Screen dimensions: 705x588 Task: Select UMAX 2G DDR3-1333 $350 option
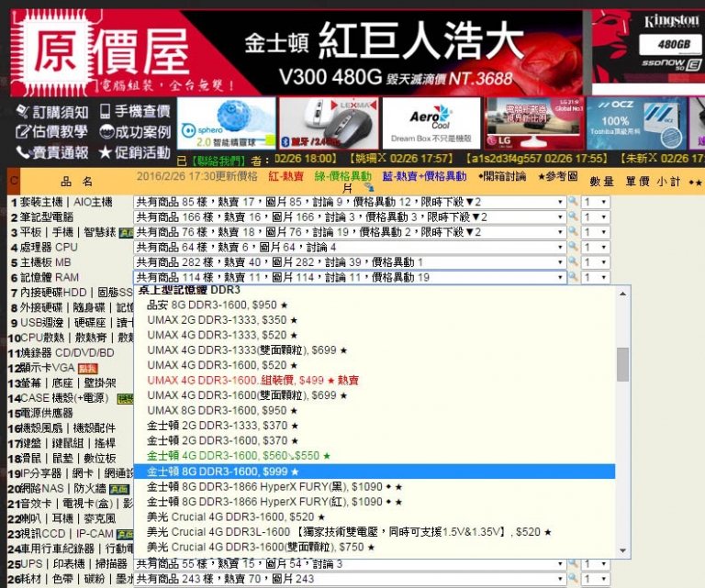click(375, 320)
